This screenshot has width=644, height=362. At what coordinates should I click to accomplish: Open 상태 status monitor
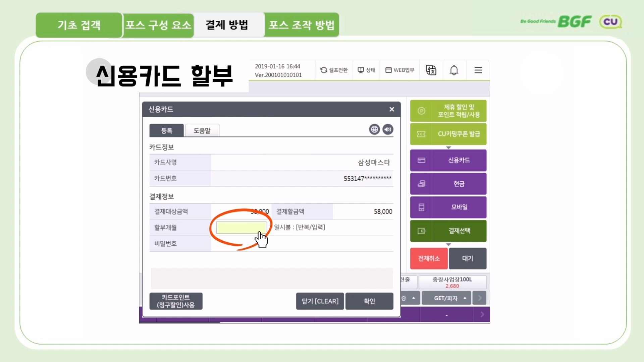(366, 70)
